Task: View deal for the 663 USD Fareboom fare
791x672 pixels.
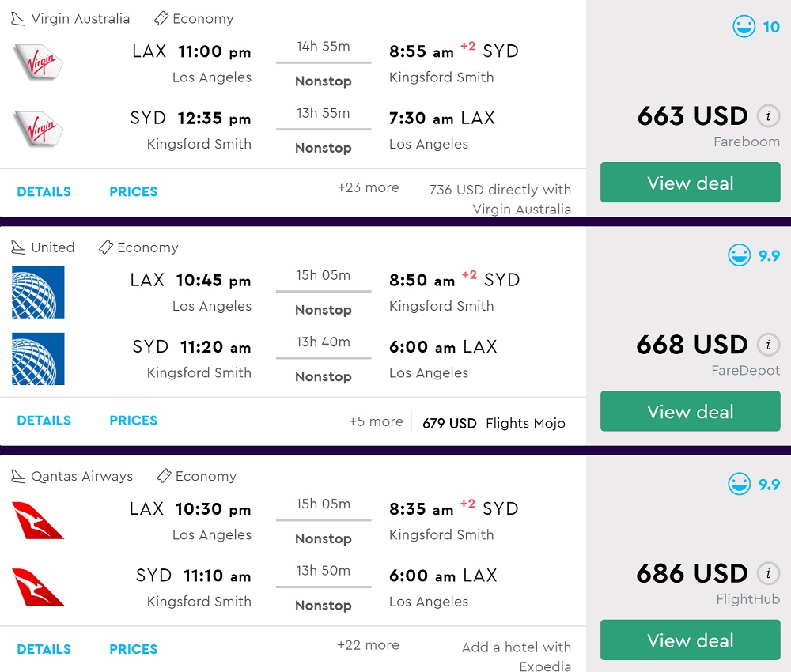Action: (x=690, y=183)
